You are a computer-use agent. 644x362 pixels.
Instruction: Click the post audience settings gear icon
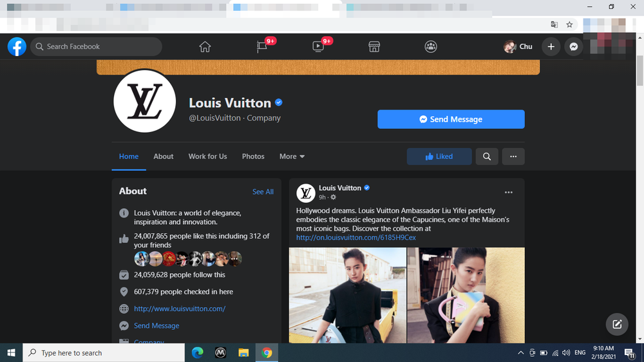(x=333, y=197)
